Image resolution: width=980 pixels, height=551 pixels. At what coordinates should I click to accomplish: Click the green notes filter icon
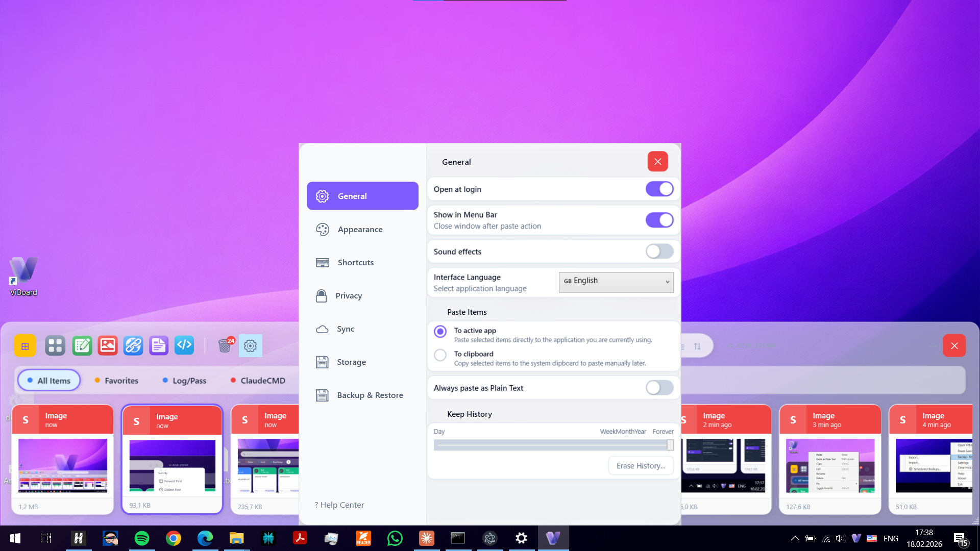(x=82, y=346)
